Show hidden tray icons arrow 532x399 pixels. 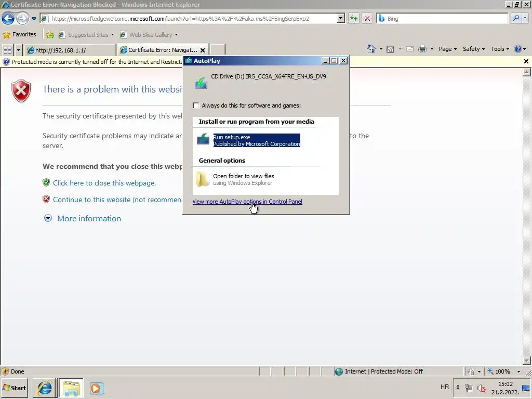[458, 387]
